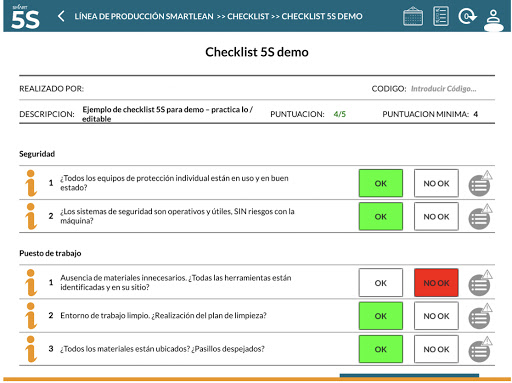
Task: Open notes icon for Pasillos despejados question
Action: tap(480, 349)
